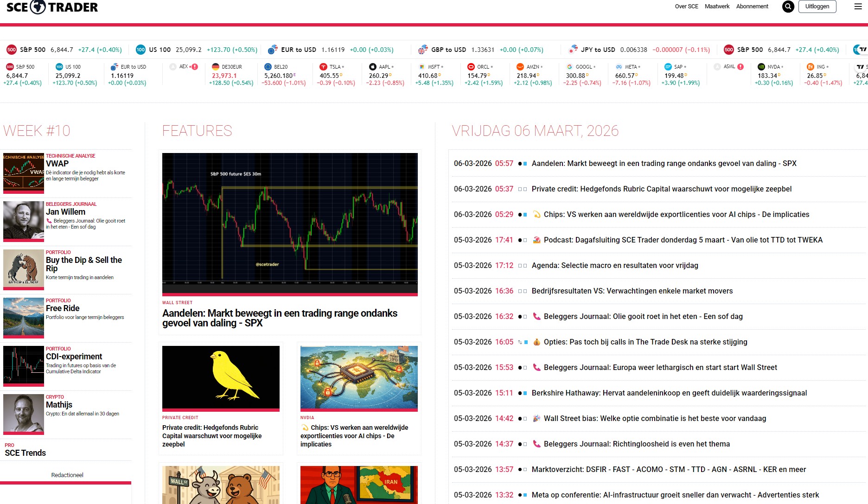This screenshot has height=504, width=868.
Task: Select the ORCL ticker logo
Action: click(x=471, y=67)
